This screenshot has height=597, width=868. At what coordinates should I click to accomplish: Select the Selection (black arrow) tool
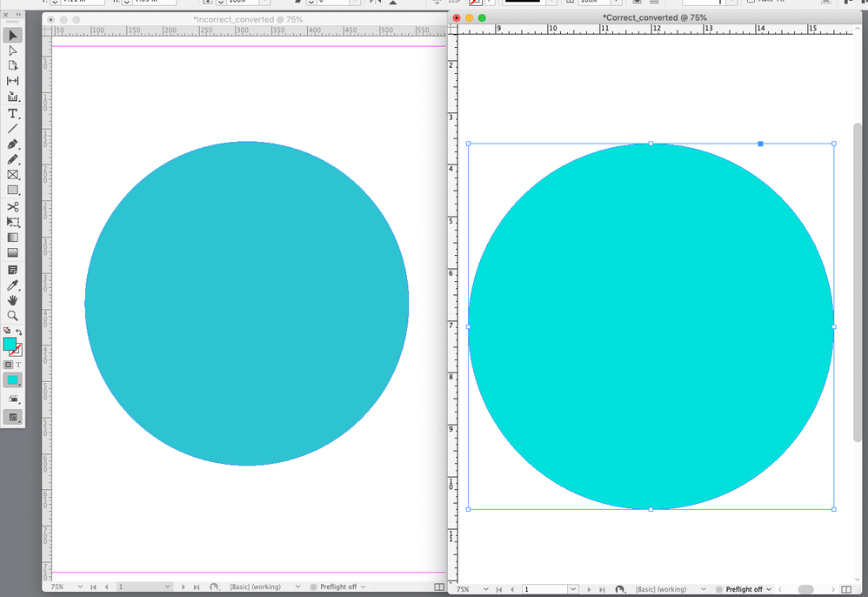[13, 35]
